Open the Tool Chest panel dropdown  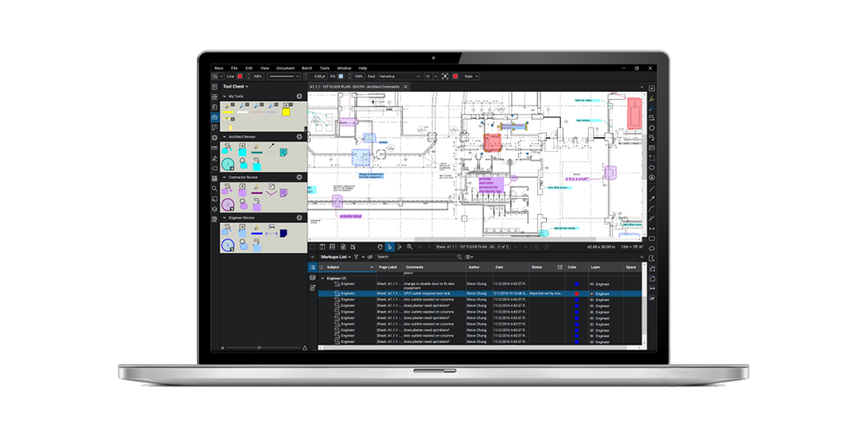[236, 86]
